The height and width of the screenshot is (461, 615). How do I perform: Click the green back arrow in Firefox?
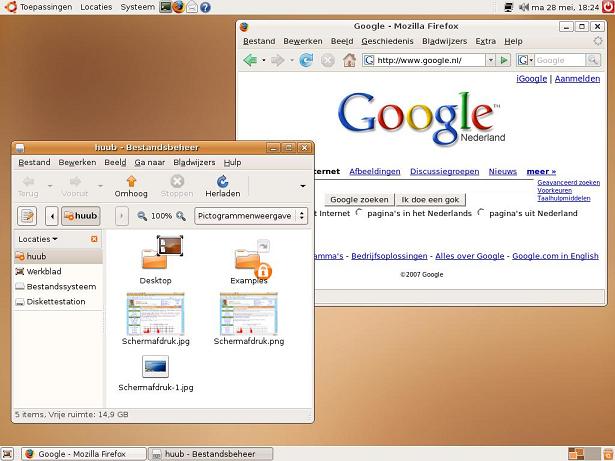point(250,61)
